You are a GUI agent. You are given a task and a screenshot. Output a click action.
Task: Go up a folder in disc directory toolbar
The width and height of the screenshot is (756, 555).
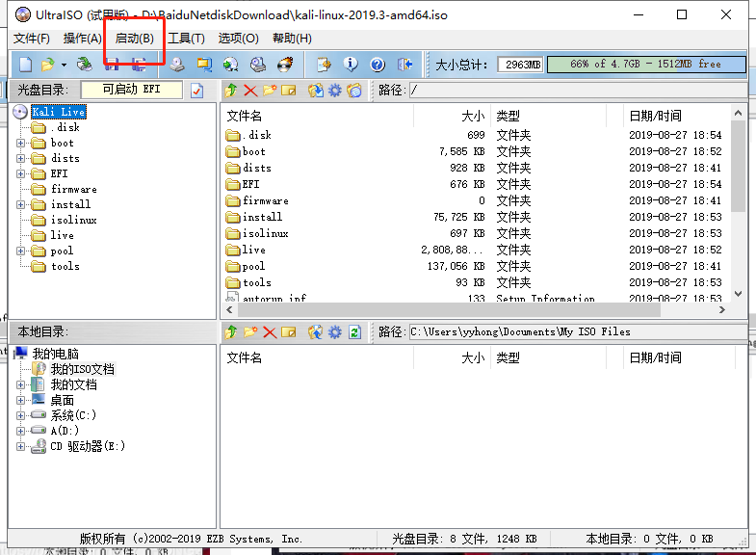[231, 91]
